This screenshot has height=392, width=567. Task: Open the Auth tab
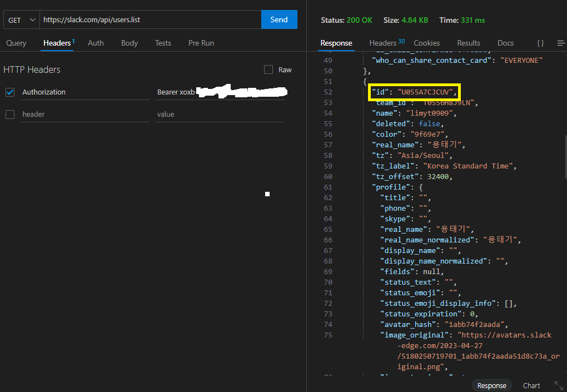tap(96, 43)
